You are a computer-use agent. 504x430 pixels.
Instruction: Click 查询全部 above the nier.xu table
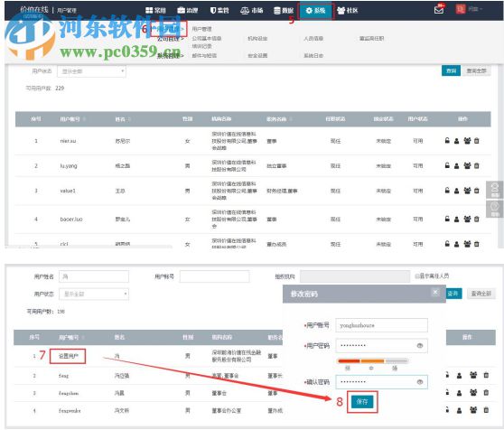(476, 70)
